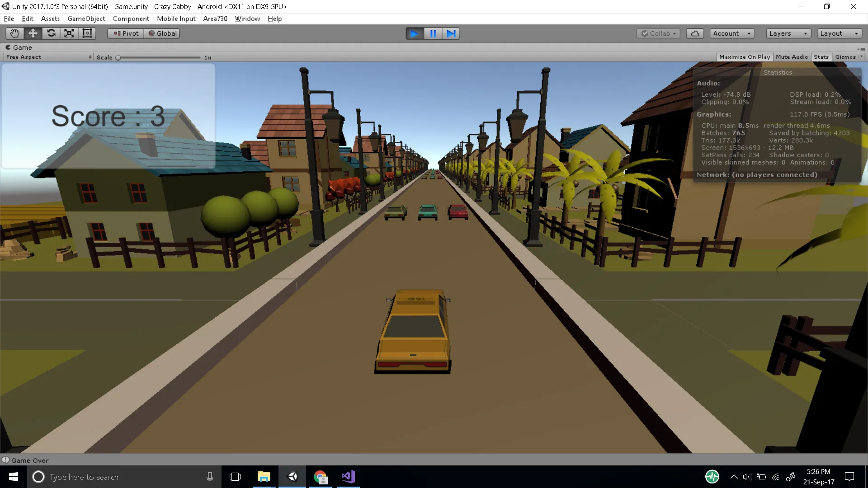
Task: Toggle Pivot/Center handle position
Action: [126, 33]
